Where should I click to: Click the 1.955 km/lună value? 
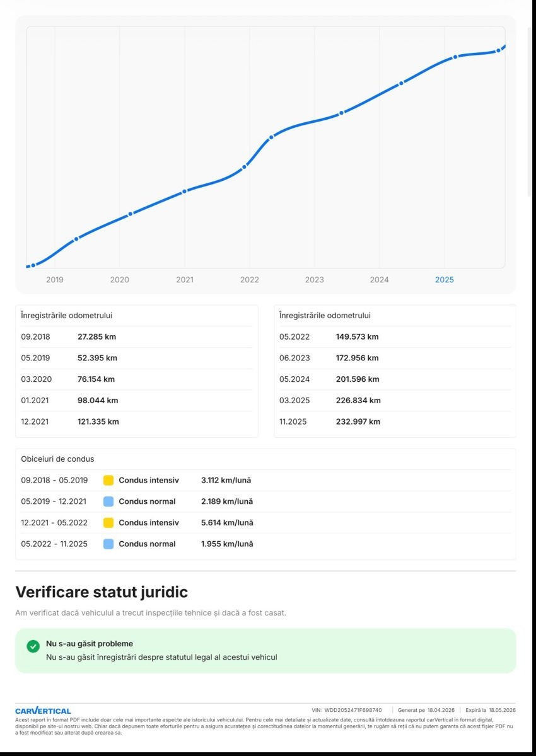tap(227, 544)
